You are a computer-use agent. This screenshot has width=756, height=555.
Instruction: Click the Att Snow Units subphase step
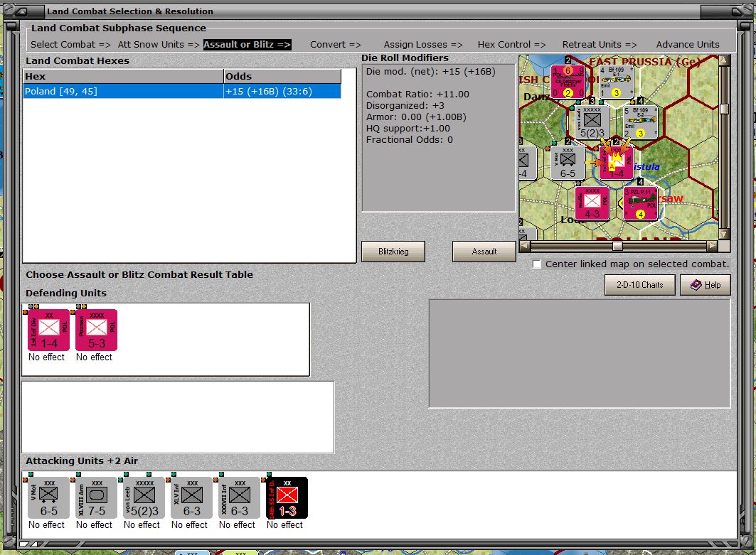(158, 44)
